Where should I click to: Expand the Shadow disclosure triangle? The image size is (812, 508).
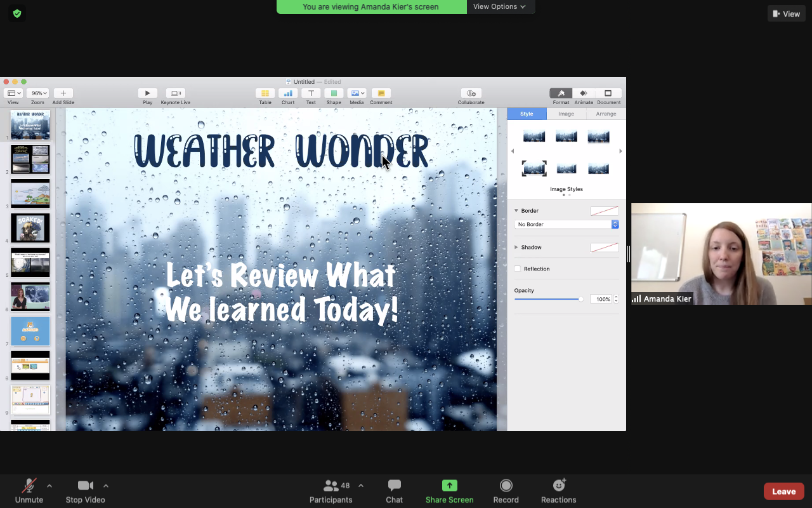[516, 247]
